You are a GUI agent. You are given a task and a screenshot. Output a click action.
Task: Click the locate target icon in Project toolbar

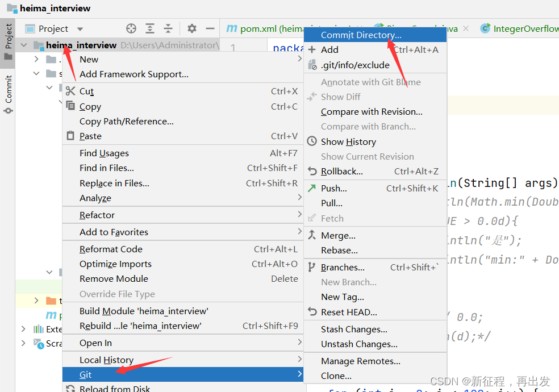(x=131, y=28)
